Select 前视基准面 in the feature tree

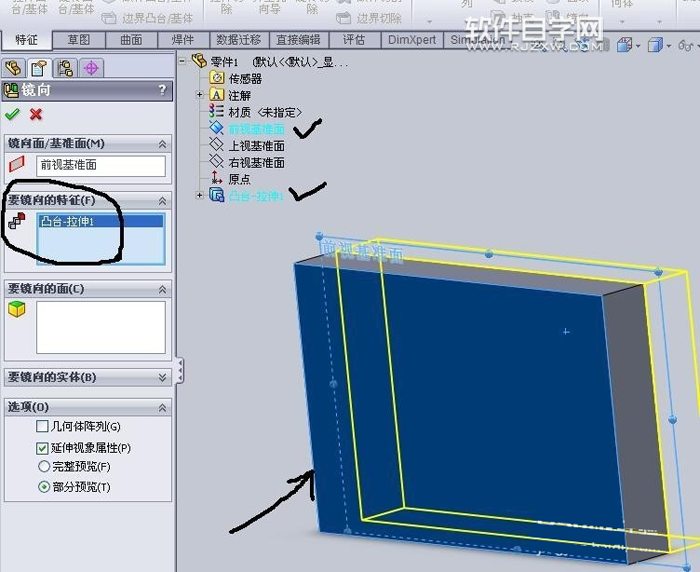click(x=256, y=129)
